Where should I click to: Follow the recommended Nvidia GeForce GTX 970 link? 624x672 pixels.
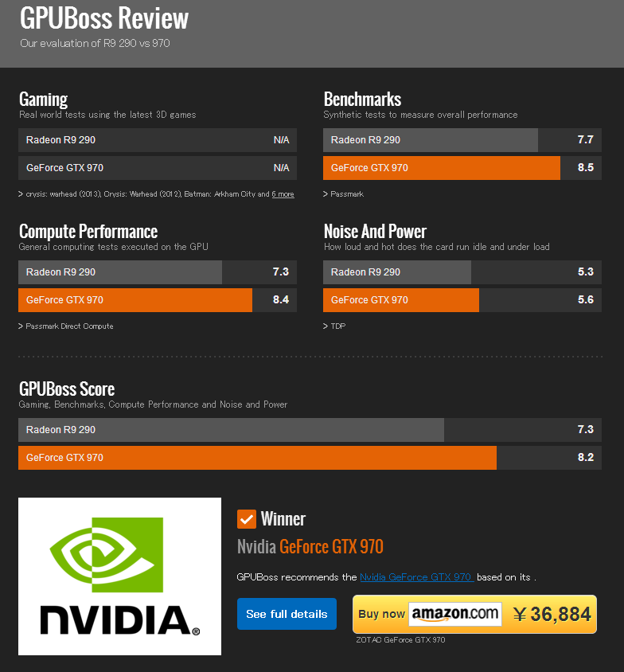pos(416,577)
